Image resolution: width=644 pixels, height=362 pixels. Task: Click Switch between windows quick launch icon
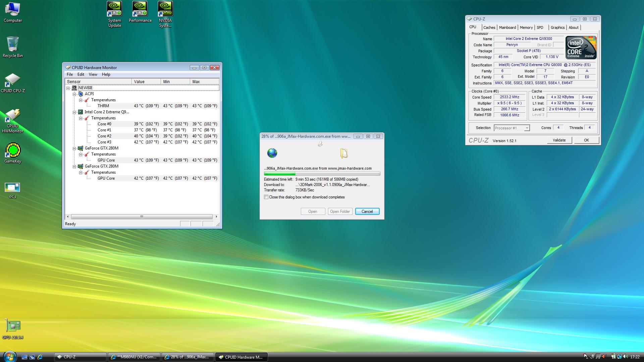click(x=32, y=357)
